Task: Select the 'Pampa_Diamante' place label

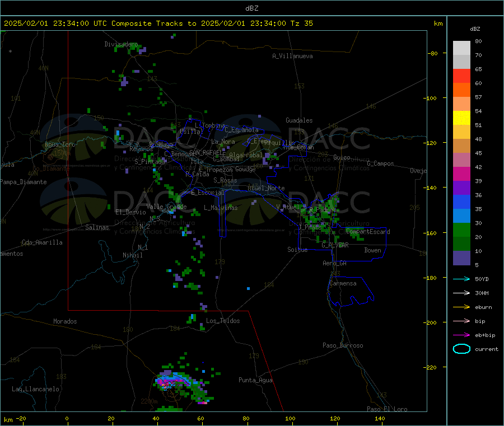Action: 24,182
